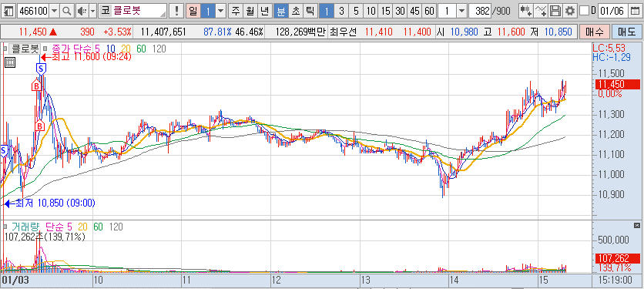Click the 최고 11,600 (09:24) high annotation

tap(86, 57)
